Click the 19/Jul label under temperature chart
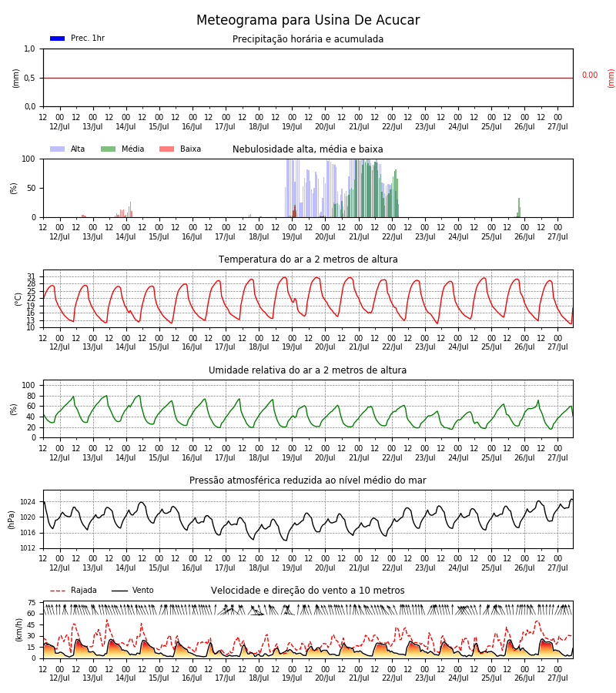 click(292, 347)
